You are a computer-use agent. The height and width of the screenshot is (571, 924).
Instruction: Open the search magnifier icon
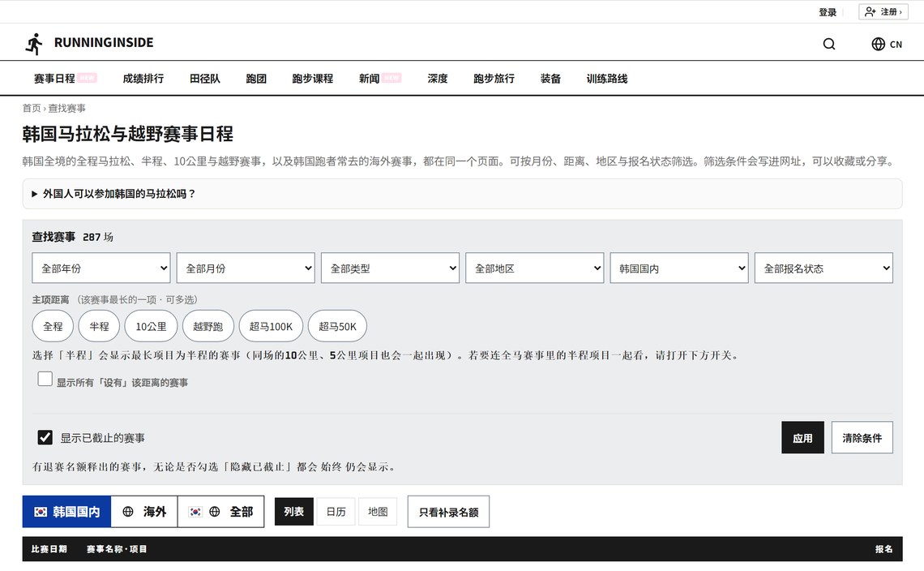click(x=828, y=44)
